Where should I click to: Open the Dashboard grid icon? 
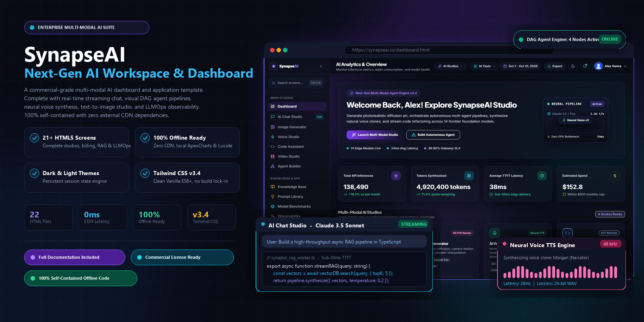[272, 106]
